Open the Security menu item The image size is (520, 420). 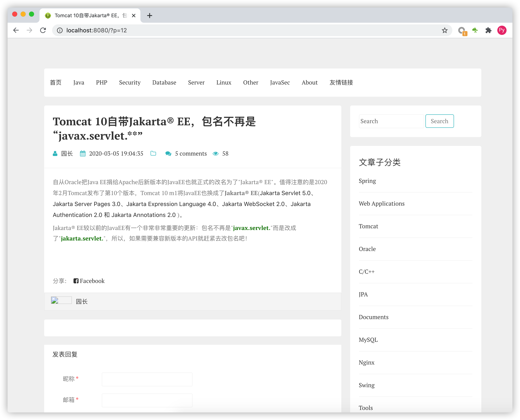pos(130,82)
